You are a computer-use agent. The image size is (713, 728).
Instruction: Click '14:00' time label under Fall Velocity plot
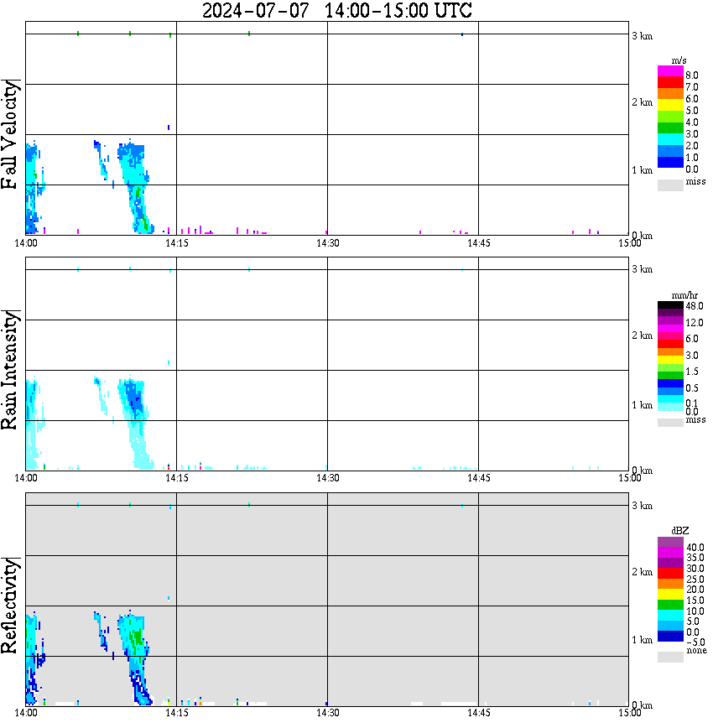pos(26,243)
